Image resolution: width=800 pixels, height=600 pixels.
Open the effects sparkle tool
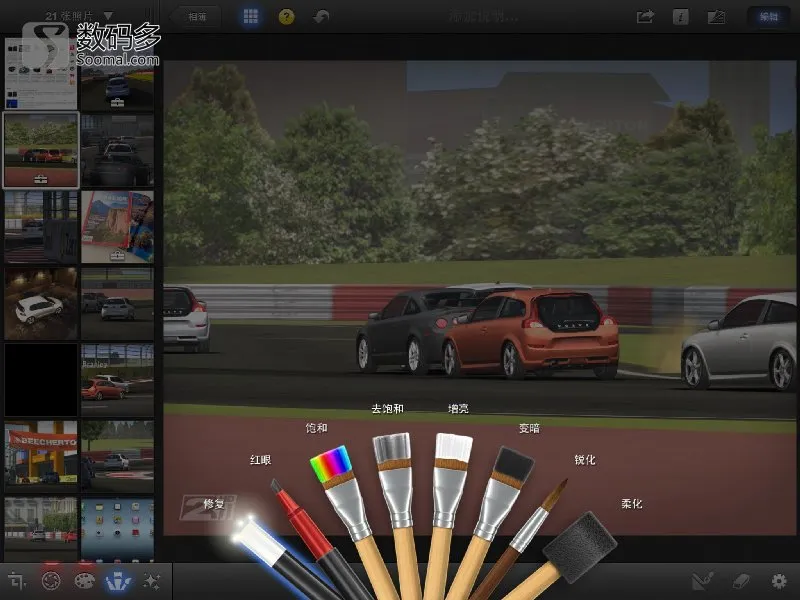pos(152,581)
